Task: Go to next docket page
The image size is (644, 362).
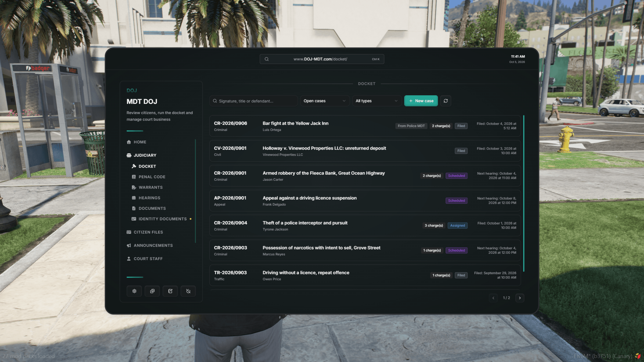Action: click(520, 298)
